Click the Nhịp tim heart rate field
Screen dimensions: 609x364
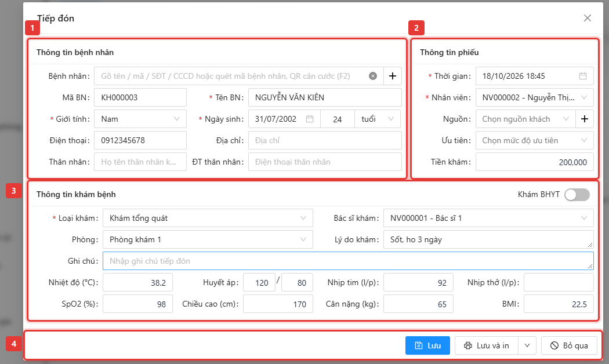click(x=418, y=282)
